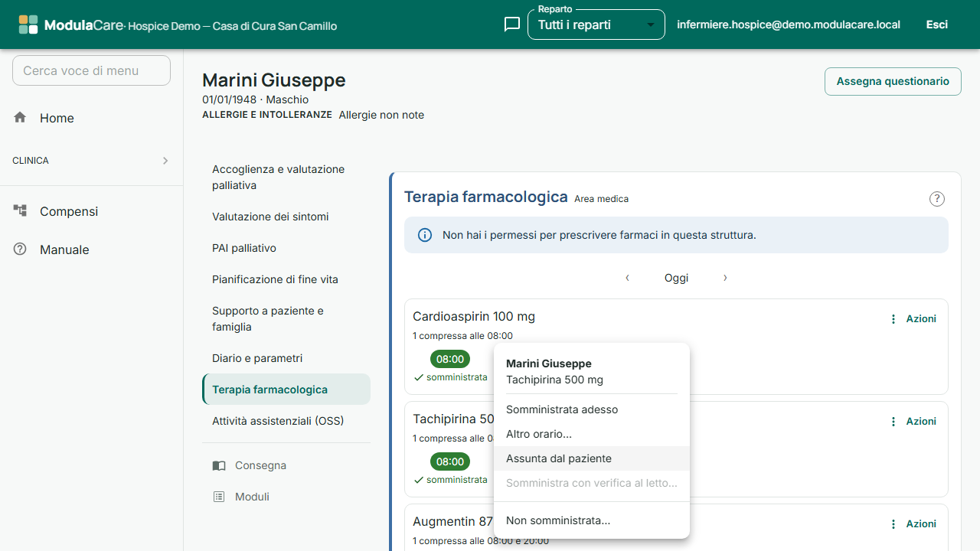Image resolution: width=980 pixels, height=551 pixels.
Task: Click Assegna questionario button
Action: click(893, 81)
